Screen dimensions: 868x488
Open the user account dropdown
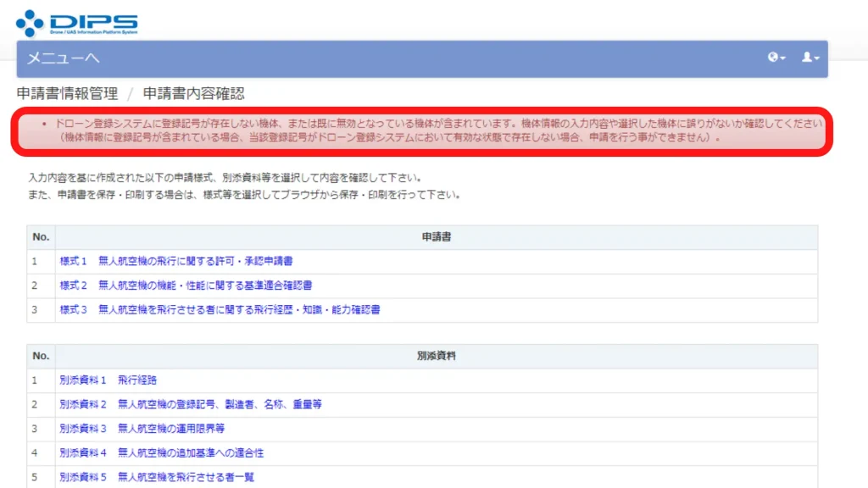(810, 58)
